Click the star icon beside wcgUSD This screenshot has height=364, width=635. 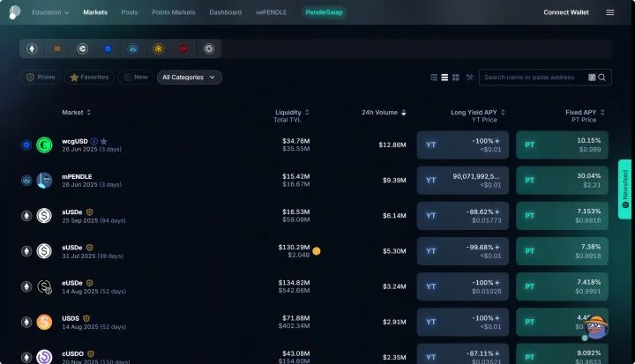(x=104, y=141)
